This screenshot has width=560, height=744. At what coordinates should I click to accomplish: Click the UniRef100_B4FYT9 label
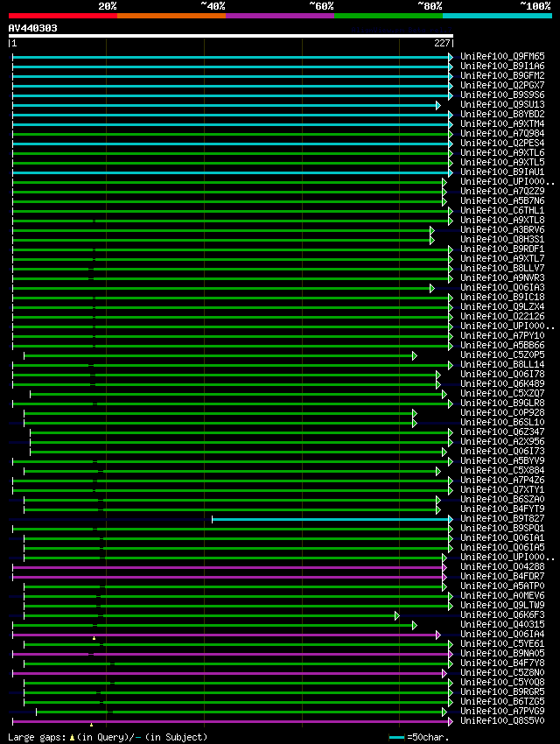pyautogui.click(x=502, y=509)
